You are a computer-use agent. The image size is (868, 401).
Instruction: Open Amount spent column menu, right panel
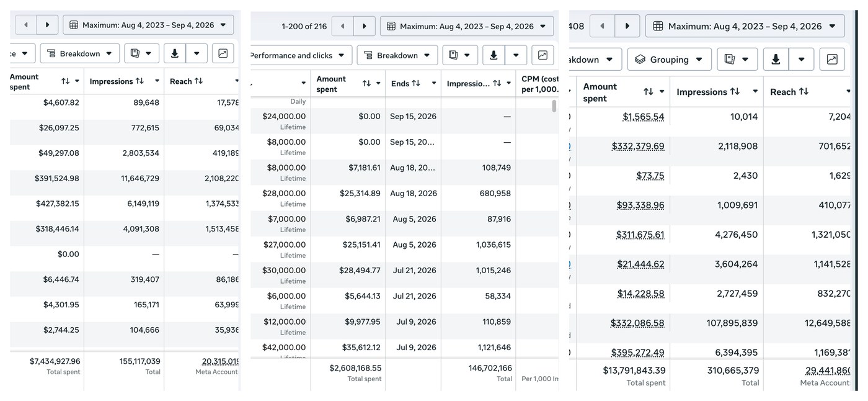point(662,92)
